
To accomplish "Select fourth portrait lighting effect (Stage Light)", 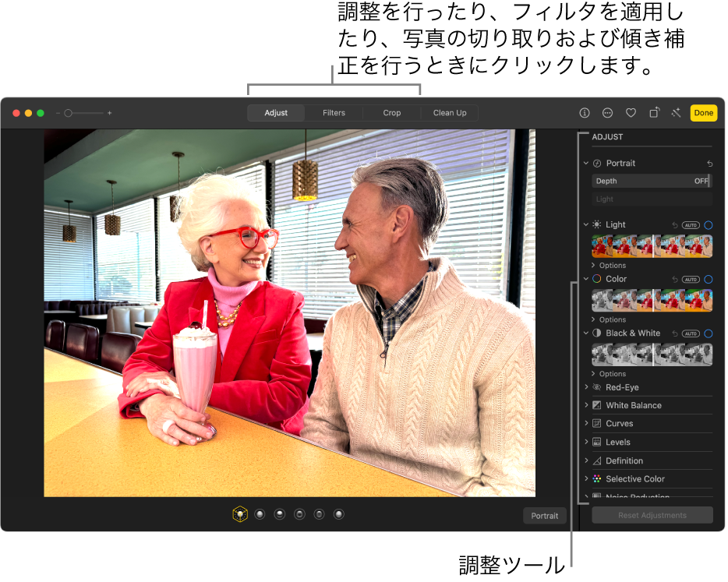I will [301, 516].
